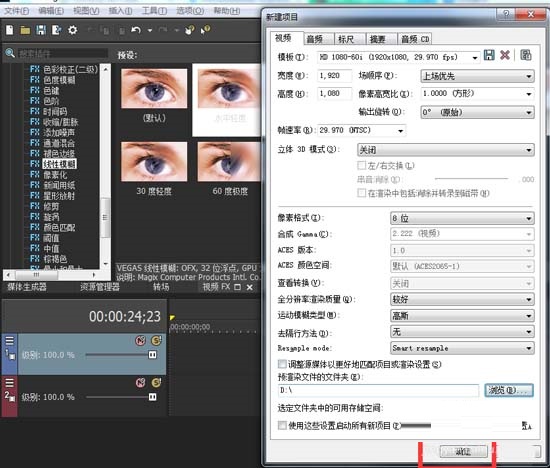Undo the last action with arrow icon
550x468 pixels.
pos(136,30)
